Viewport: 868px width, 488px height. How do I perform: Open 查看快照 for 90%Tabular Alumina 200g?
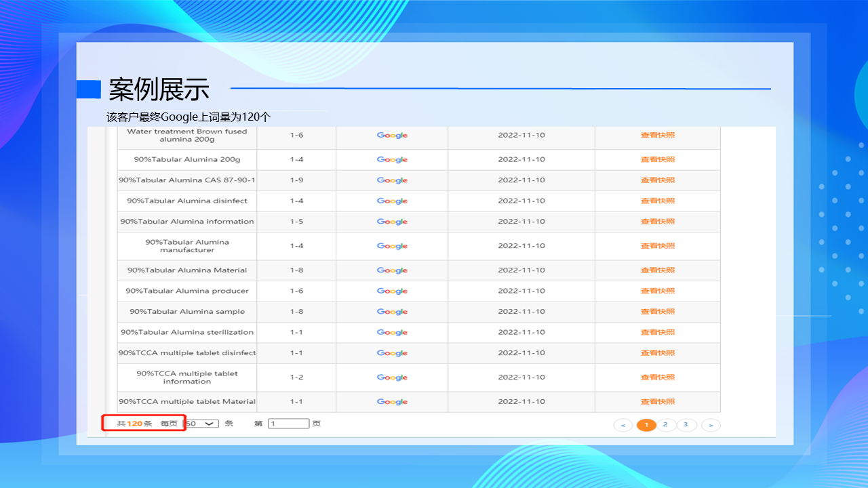pyautogui.click(x=658, y=160)
